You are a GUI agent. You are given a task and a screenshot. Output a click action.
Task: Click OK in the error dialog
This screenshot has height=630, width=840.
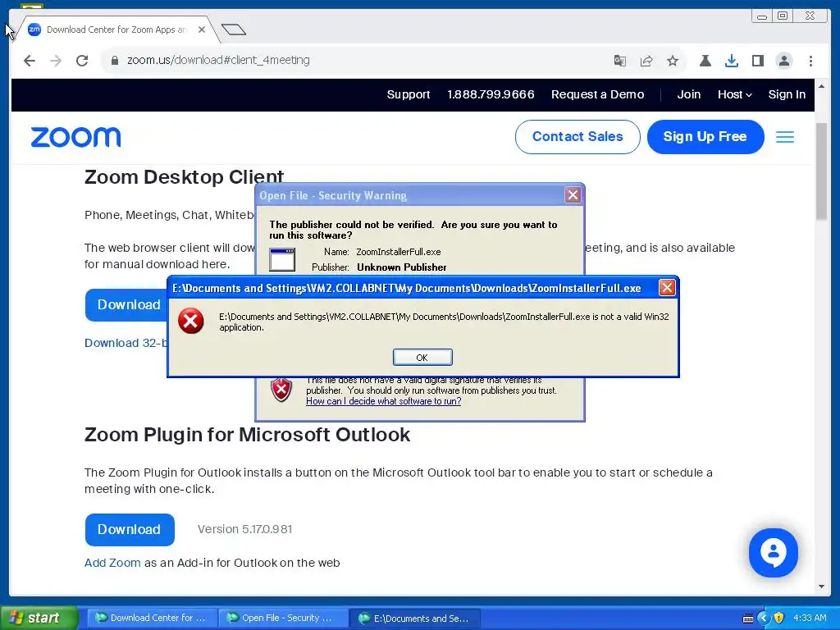tap(422, 358)
